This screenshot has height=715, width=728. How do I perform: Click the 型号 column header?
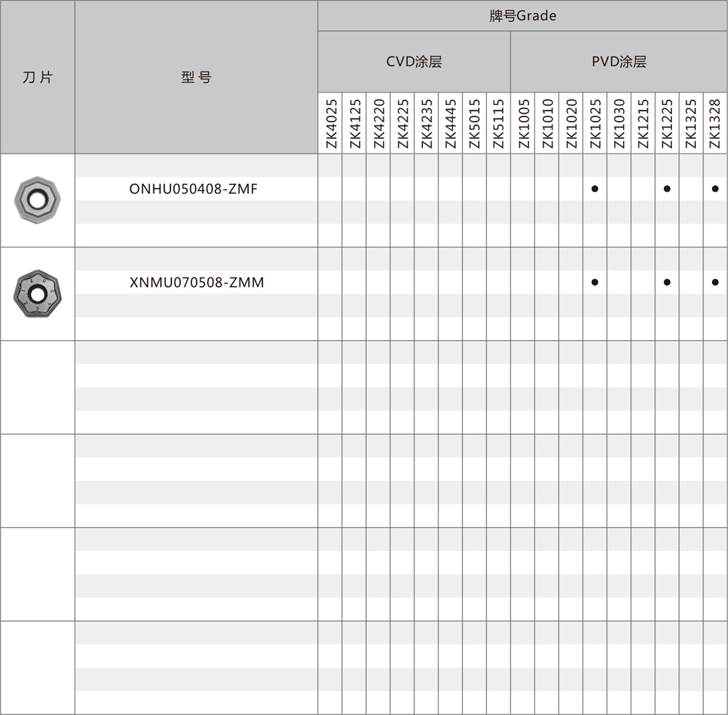point(197,77)
